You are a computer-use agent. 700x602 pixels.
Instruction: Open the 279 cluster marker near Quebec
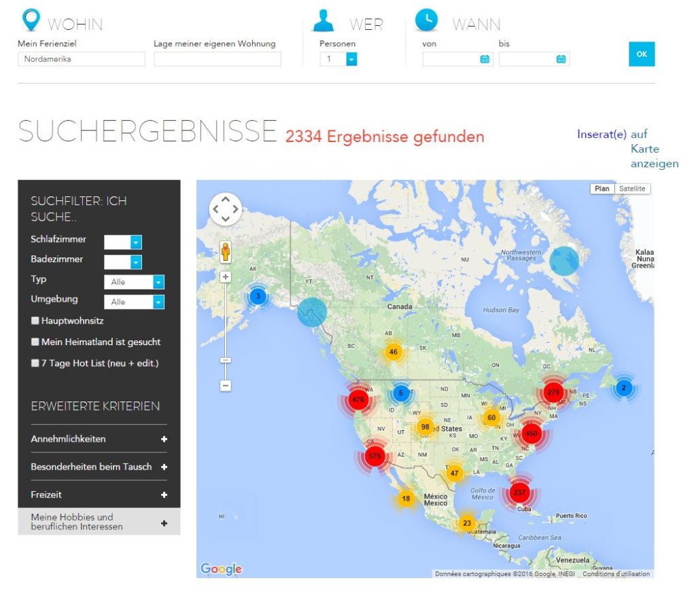553,392
